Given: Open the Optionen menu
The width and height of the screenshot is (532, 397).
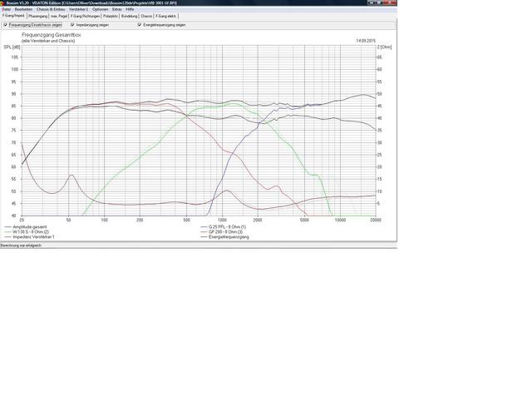Looking at the screenshot, I should (x=100, y=9).
